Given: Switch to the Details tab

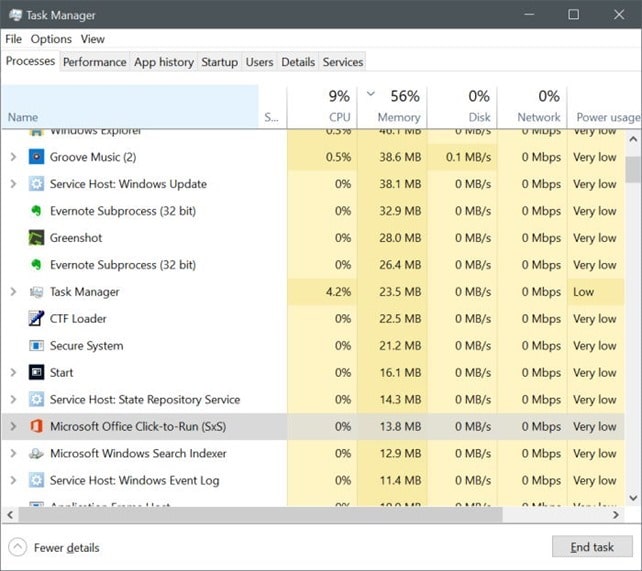Looking at the screenshot, I should 298,62.
